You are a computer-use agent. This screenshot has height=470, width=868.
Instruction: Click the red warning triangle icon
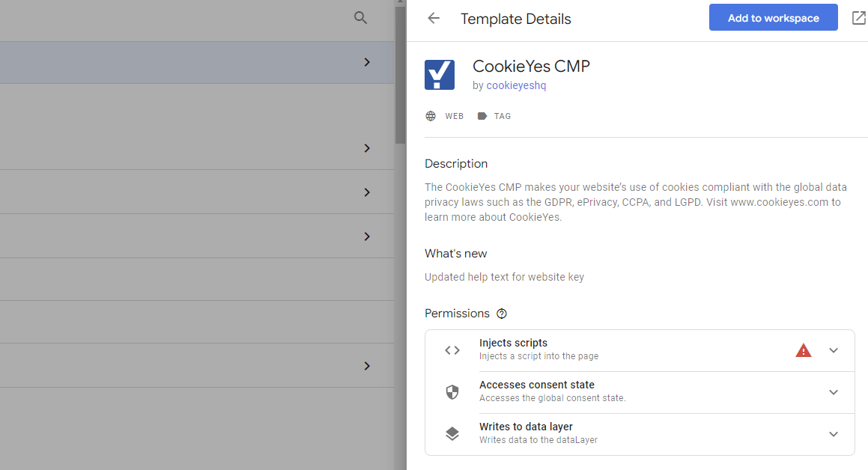point(804,350)
